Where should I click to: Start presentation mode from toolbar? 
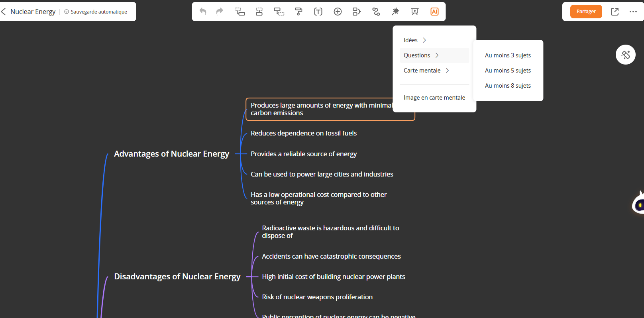(x=415, y=12)
